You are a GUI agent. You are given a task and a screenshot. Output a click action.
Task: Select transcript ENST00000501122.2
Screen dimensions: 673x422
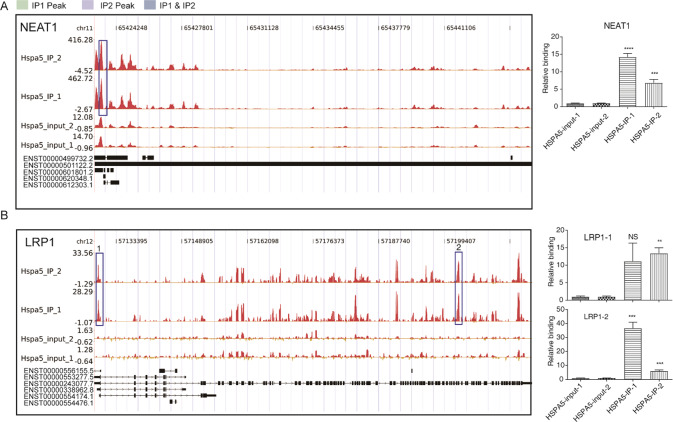(58, 164)
